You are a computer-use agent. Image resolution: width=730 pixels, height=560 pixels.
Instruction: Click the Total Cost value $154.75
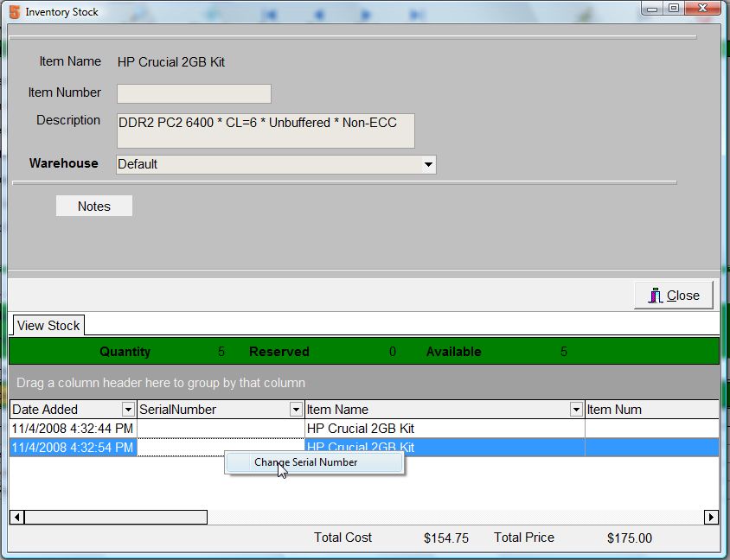pyautogui.click(x=446, y=538)
